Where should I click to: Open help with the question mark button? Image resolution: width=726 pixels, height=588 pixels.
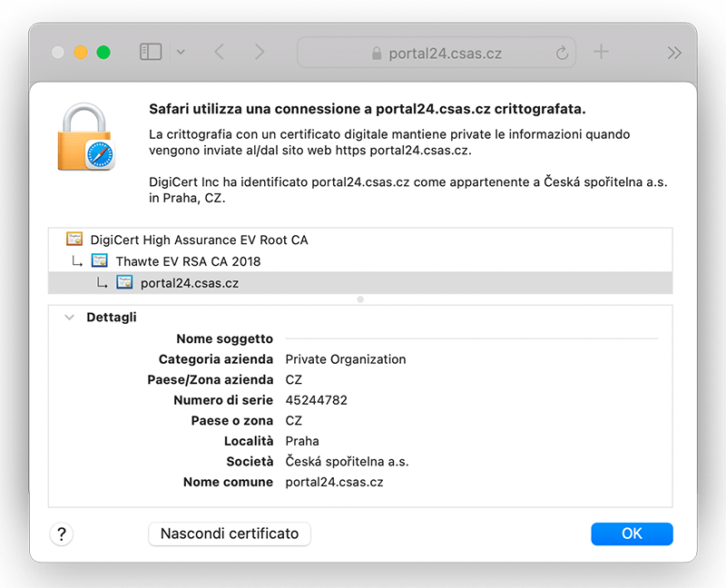61,534
